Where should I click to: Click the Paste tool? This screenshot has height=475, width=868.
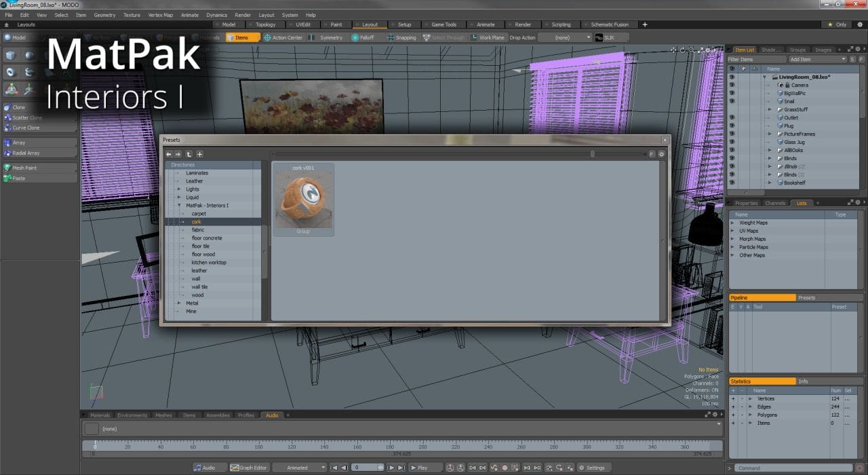click(40, 178)
